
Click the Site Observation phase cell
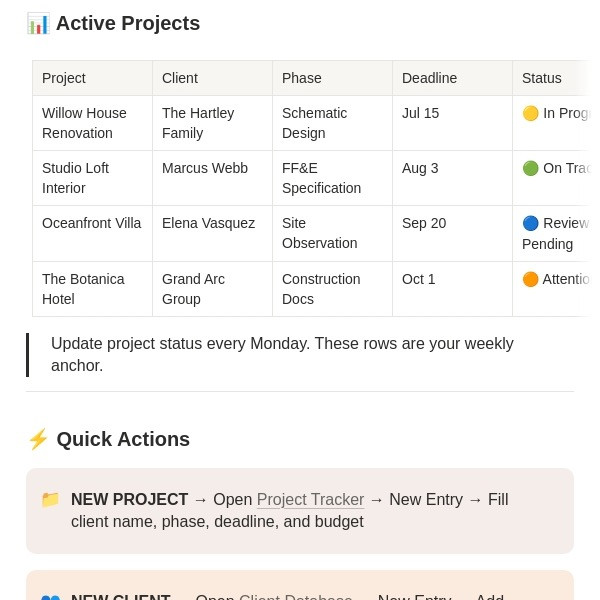pos(332,233)
